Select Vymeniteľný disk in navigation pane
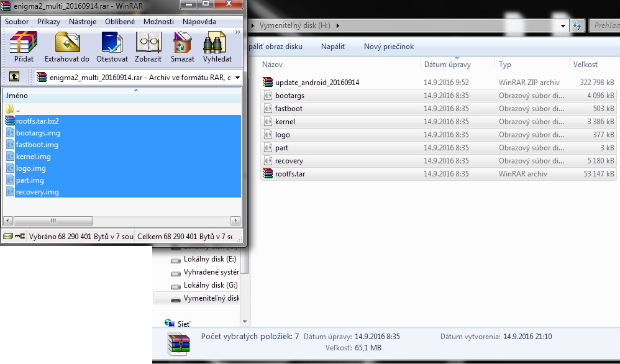This screenshot has height=364, width=620. [196, 298]
